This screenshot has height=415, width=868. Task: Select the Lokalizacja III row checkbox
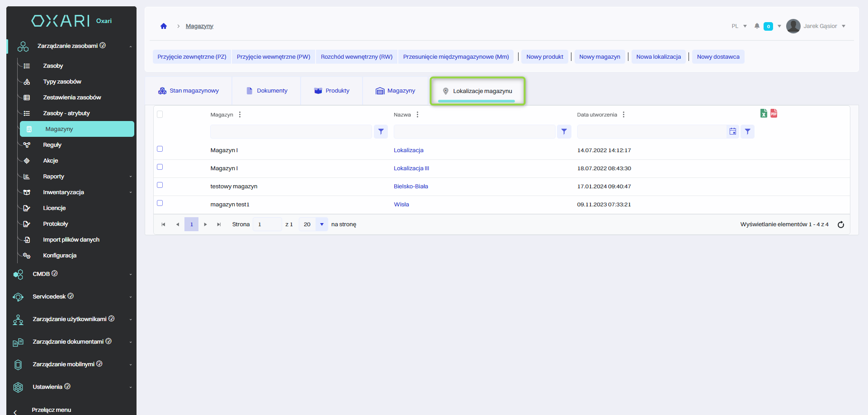tap(160, 167)
